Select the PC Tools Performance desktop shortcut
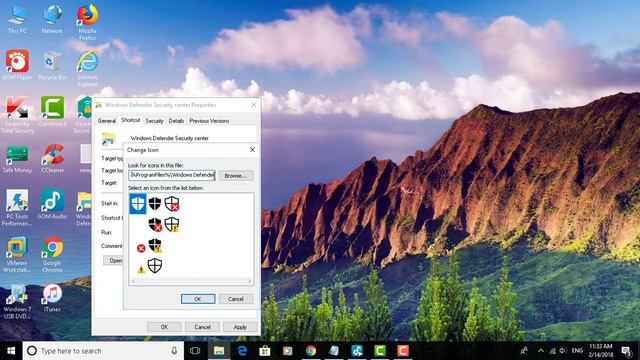The height and width of the screenshot is (360, 640). [17, 208]
